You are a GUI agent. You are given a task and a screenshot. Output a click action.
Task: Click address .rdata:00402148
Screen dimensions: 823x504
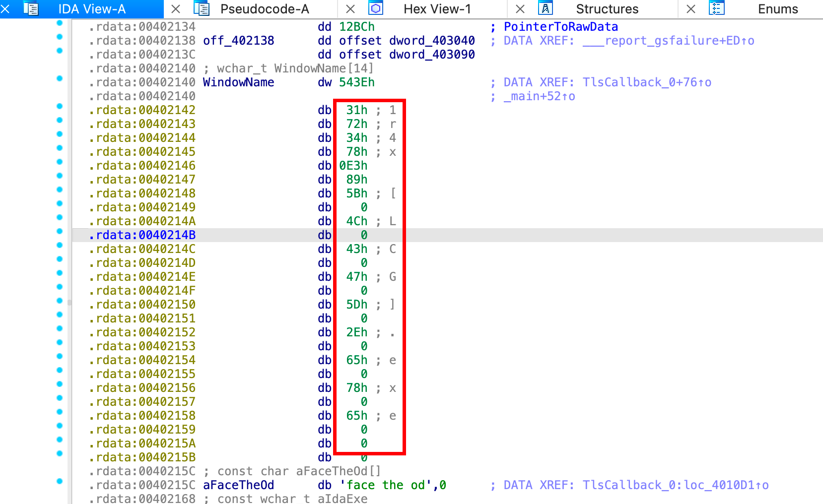[142, 193]
